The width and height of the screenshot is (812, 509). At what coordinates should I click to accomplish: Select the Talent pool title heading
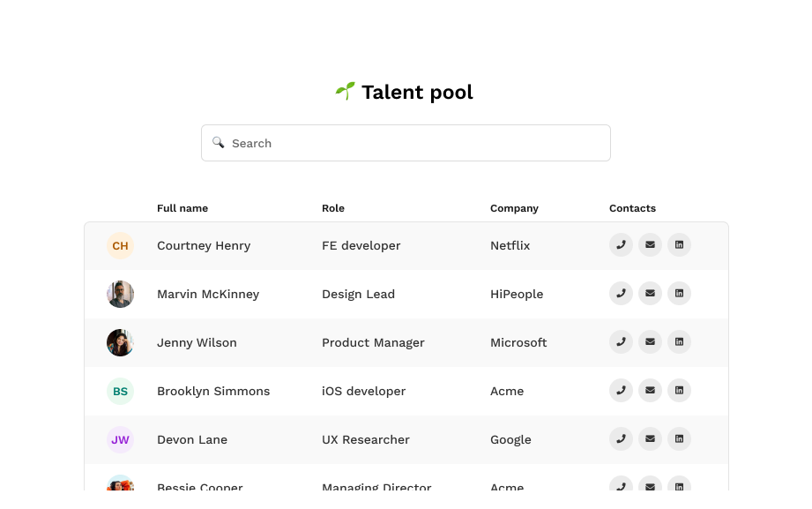405,92
